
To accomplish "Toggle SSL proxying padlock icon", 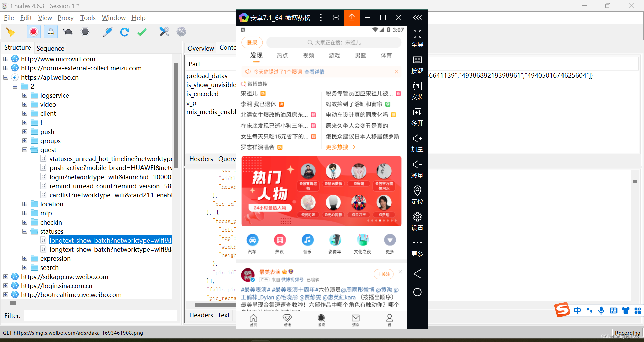I will coord(51,32).
